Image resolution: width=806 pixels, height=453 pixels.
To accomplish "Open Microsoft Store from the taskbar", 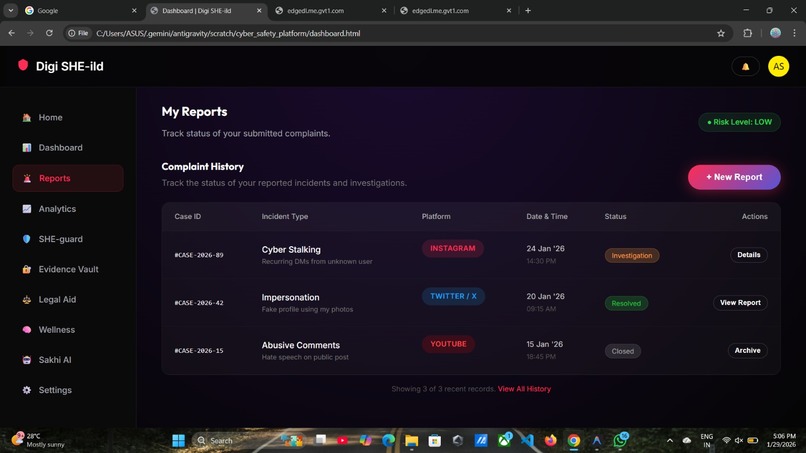I will pyautogui.click(x=435, y=441).
